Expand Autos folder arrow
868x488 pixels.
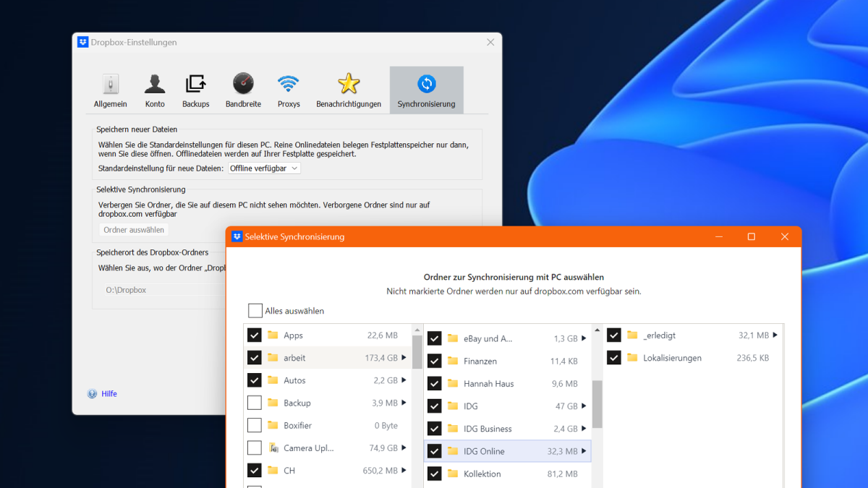click(404, 380)
